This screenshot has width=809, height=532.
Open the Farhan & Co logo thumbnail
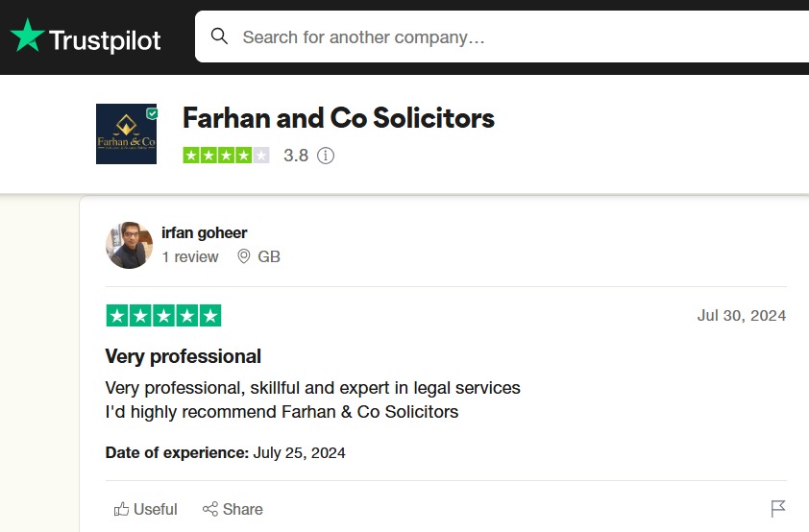tap(126, 133)
